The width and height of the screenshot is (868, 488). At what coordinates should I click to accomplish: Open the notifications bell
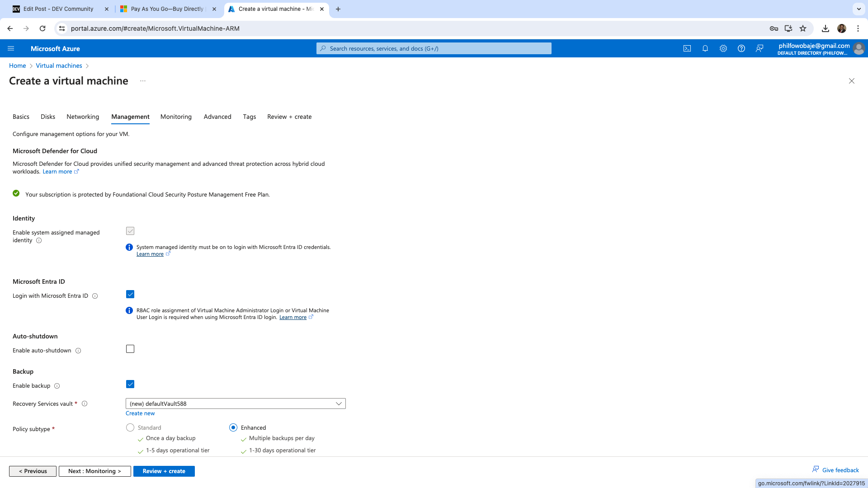coord(705,48)
